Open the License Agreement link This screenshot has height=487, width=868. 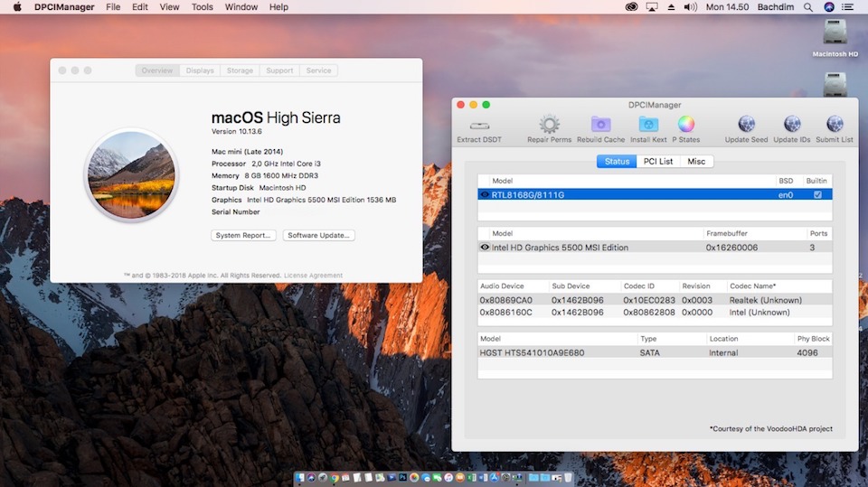click(314, 276)
